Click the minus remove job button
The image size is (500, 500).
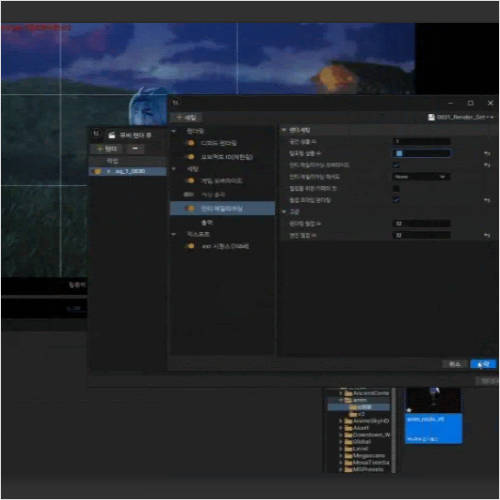point(135,149)
